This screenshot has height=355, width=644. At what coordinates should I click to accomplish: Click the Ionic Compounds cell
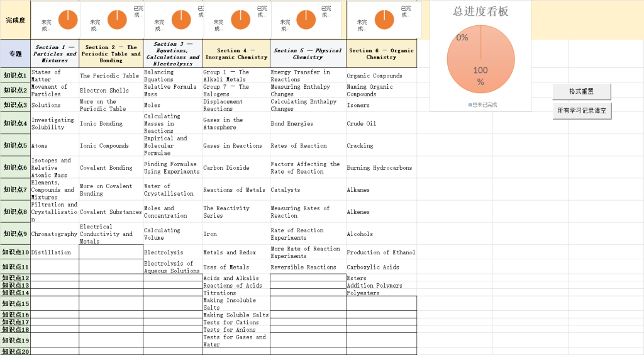coord(111,145)
